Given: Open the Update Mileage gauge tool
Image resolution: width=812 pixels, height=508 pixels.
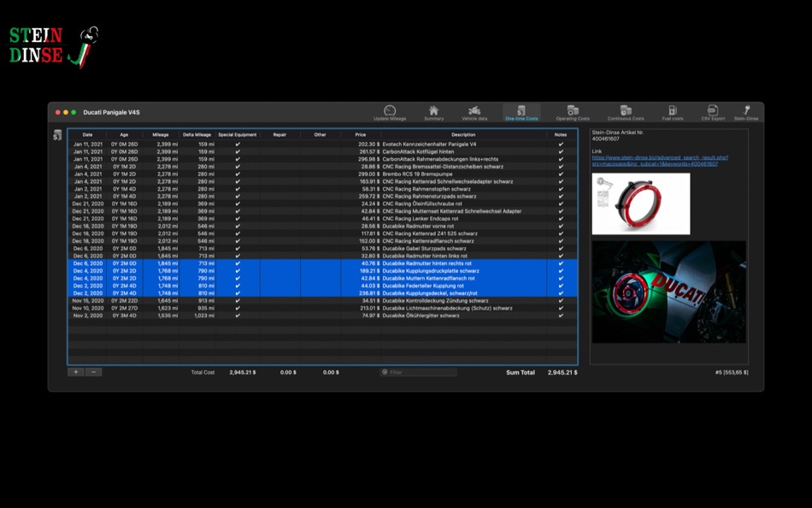Looking at the screenshot, I should 390,113.
